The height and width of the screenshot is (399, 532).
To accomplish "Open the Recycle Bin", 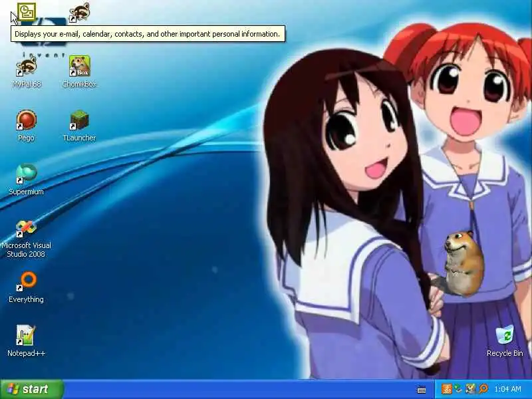I will (x=505, y=341).
